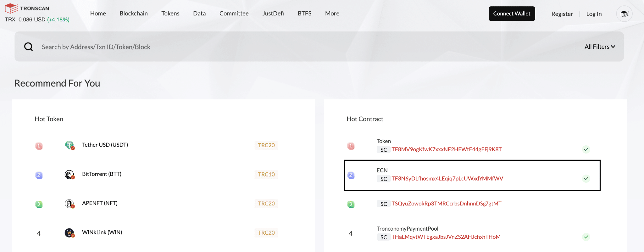Viewport: 644px width, 252px height.
Task: Click rank 2 badge beside ECN contract
Action: click(x=351, y=175)
